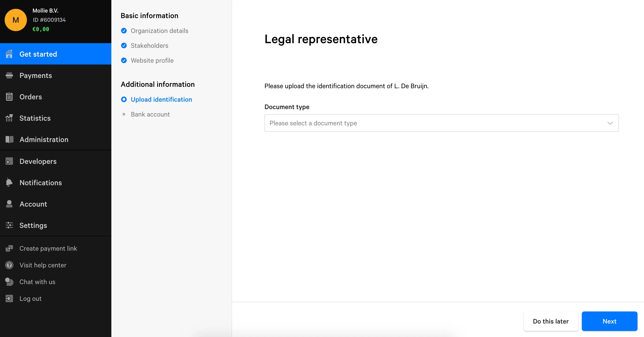
Task: Click the checkmark beside Organization details
Action: pos(124,31)
